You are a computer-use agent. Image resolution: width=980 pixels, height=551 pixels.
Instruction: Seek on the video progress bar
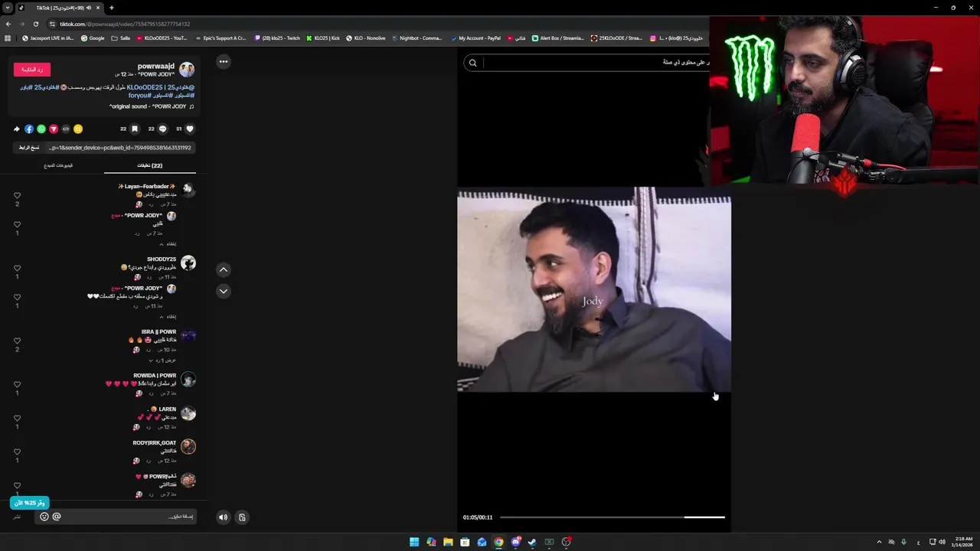pyautogui.click(x=612, y=517)
